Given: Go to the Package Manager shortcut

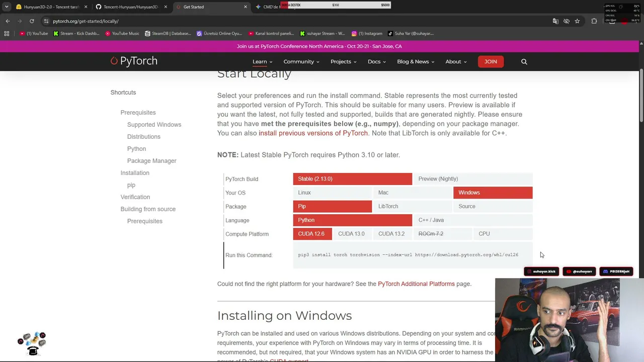Looking at the screenshot, I should pyautogui.click(x=151, y=161).
